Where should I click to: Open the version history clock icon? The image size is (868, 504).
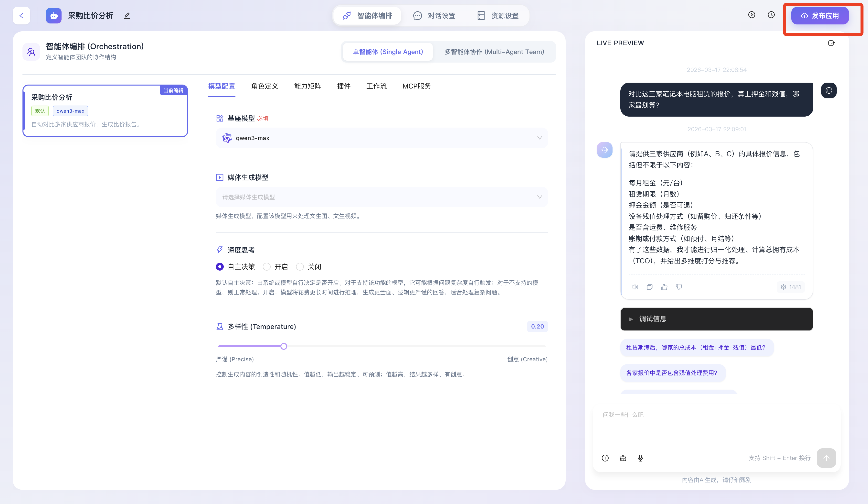pyautogui.click(x=771, y=15)
